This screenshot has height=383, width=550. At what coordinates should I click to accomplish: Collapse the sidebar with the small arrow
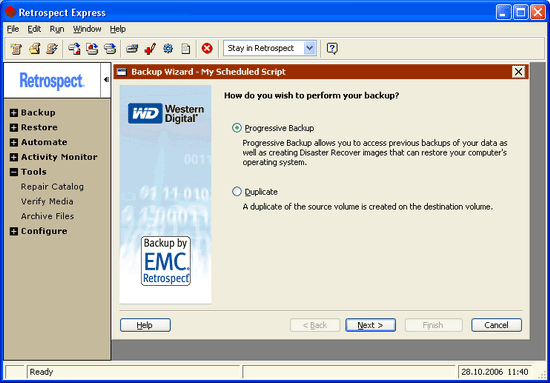pyautogui.click(x=106, y=80)
